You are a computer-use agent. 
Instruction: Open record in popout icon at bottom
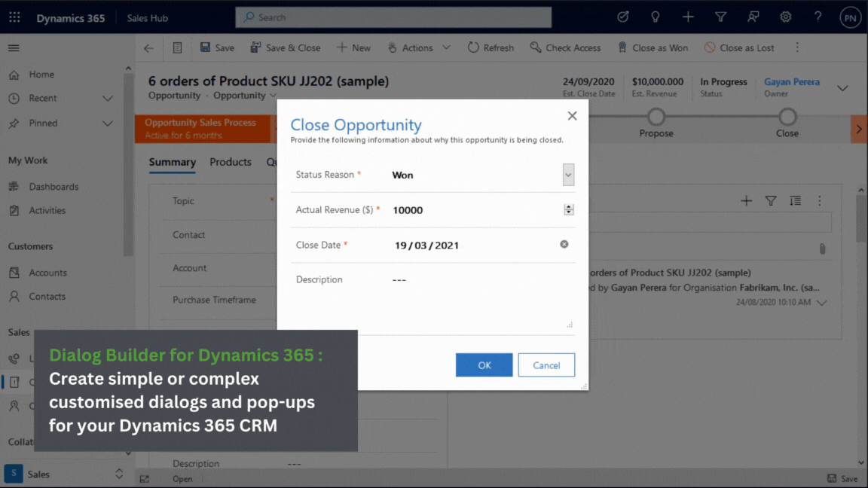point(145,479)
